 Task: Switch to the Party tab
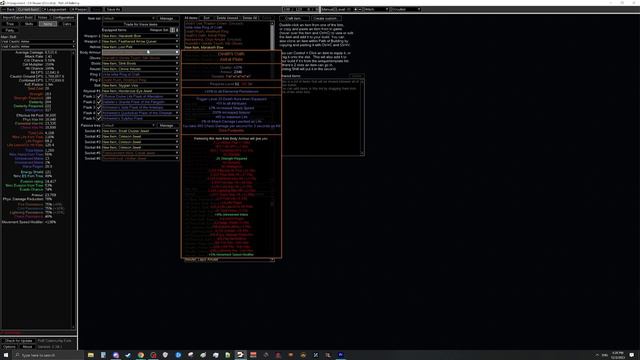point(10,30)
